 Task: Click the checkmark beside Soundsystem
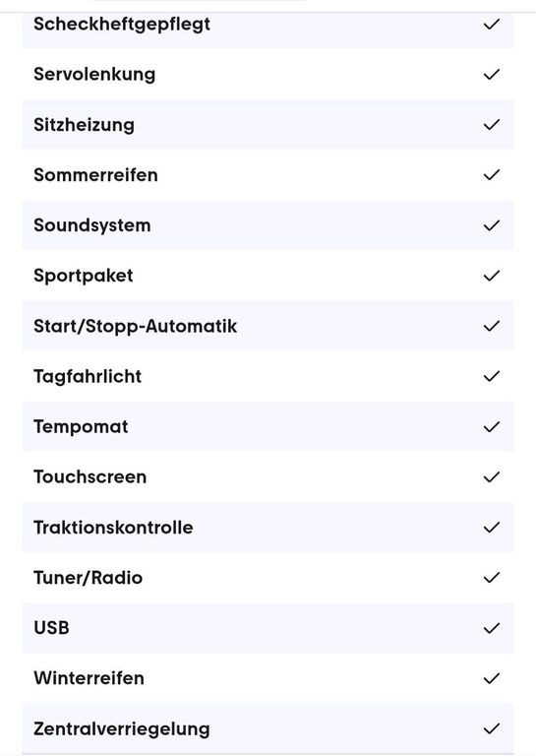click(x=491, y=225)
